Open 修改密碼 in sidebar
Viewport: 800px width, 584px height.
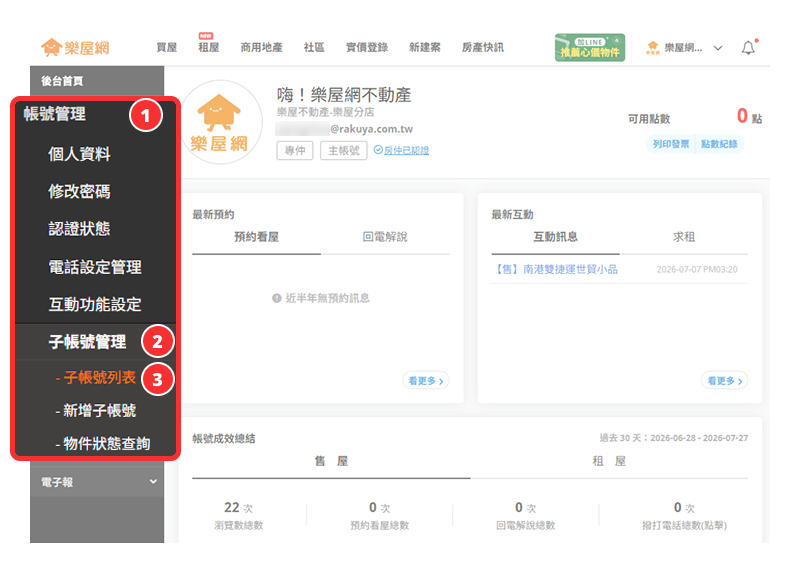click(x=79, y=191)
